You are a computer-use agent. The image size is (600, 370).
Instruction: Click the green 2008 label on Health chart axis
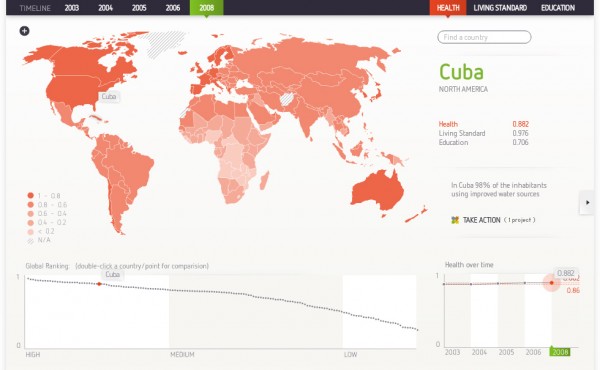[560, 352]
